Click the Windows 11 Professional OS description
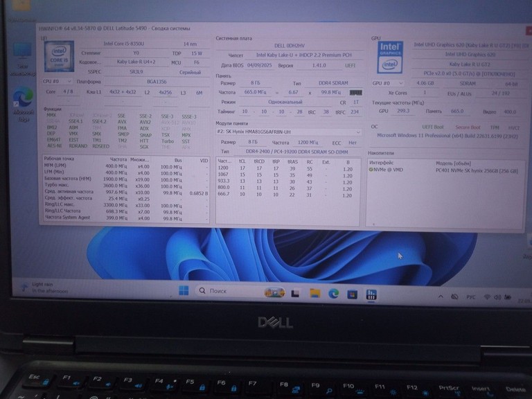 point(447,136)
